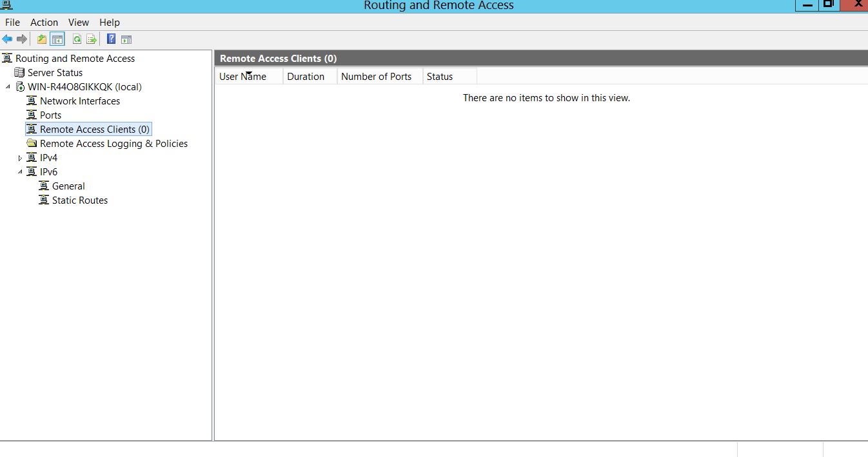Sort by the User Name column header
This screenshot has height=457, width=868.
pyautogui.click(x=249, y=76)
